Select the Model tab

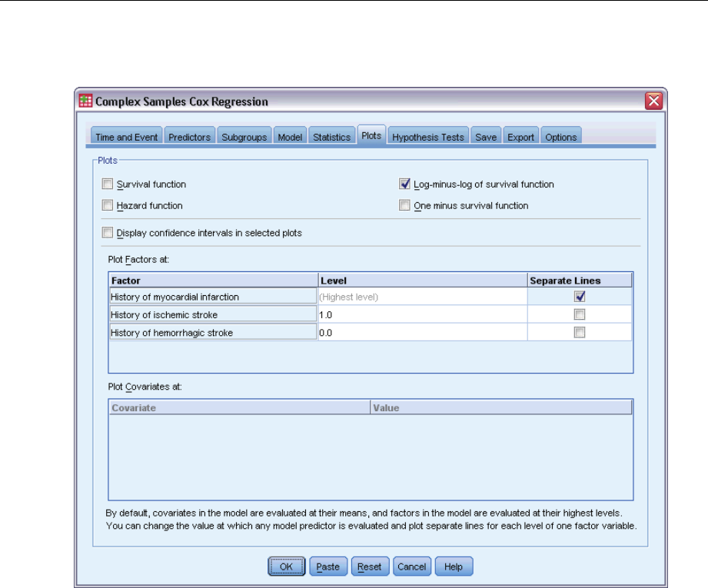pos(290,137)
